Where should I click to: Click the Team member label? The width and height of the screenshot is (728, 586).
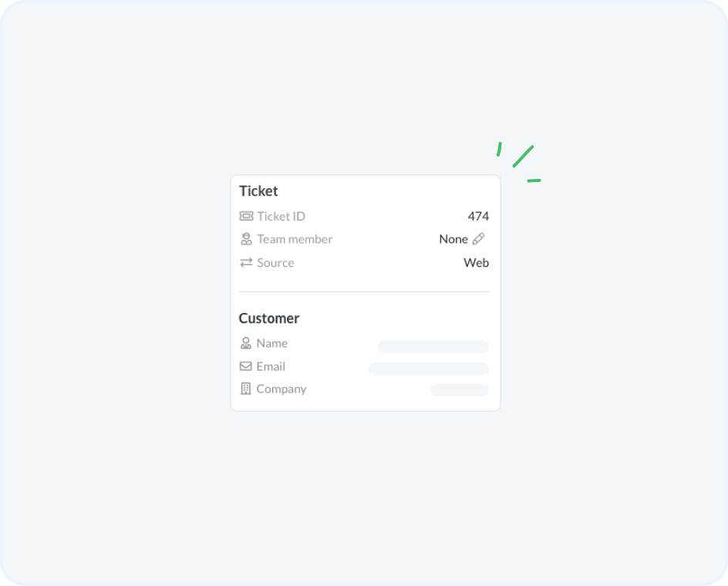point(295,239)
